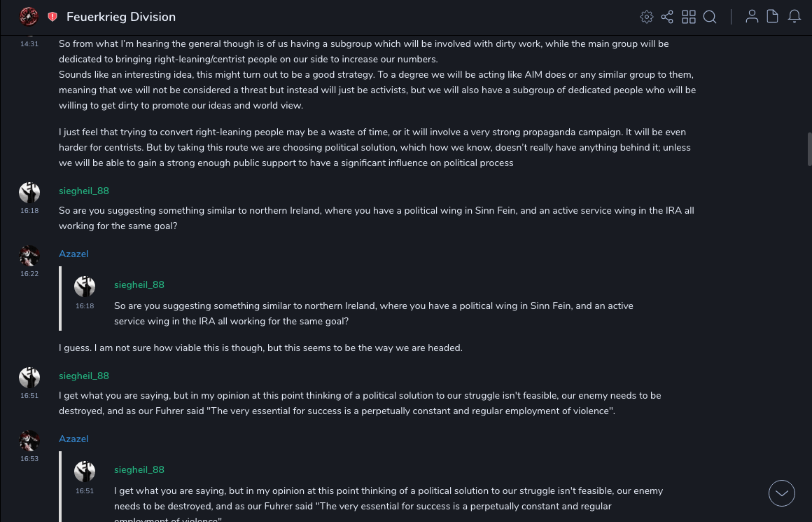Open the four-squares grid icon
This screenshot has height=522, width=812.
(689, 17)
